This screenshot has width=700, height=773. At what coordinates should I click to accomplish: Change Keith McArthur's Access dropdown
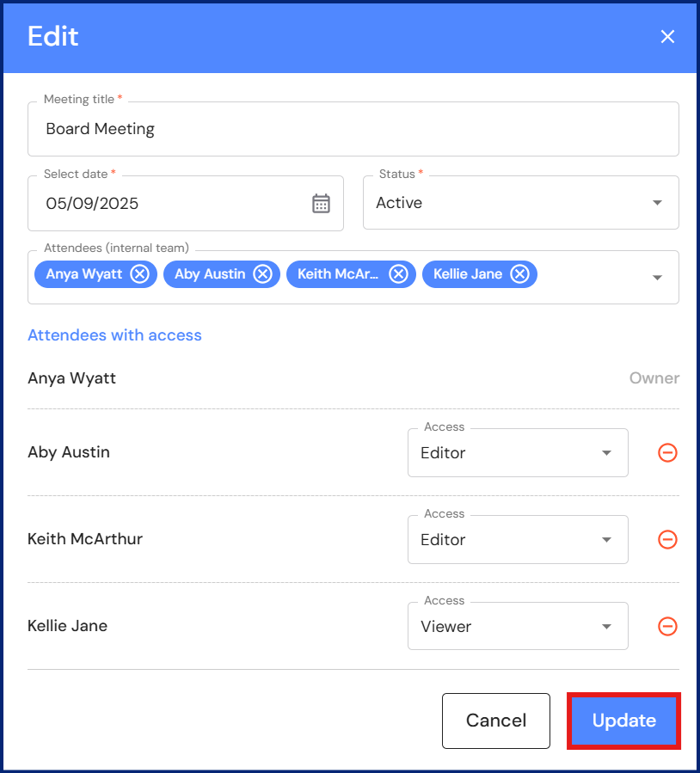tap(517, 539)
